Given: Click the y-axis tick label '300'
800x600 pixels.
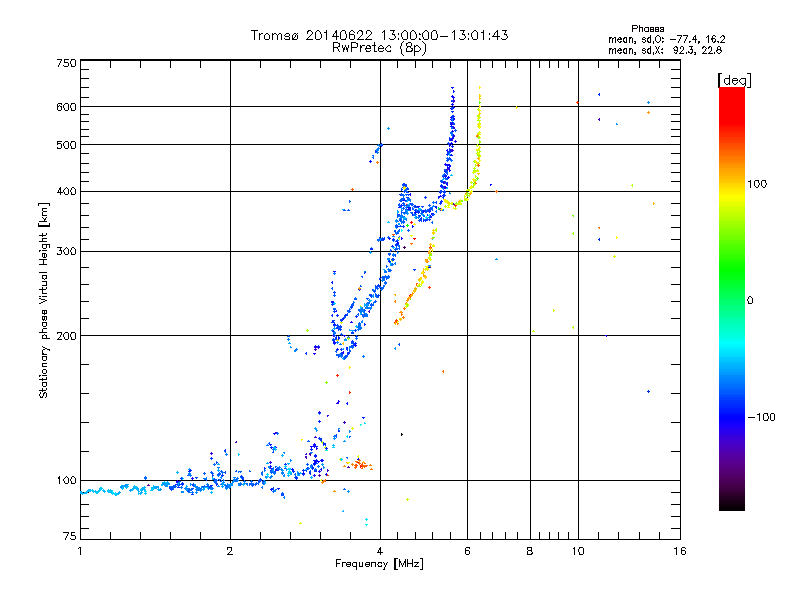Looking at the screenshot, I should coord(66,252).
